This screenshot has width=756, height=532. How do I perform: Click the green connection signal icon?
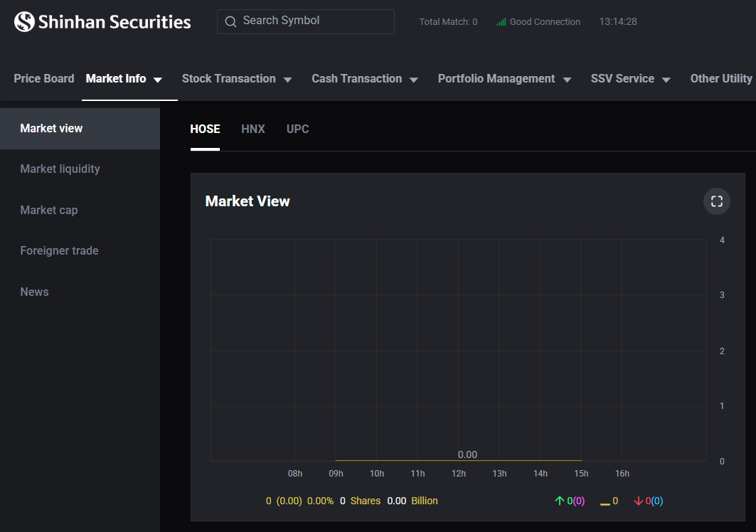click(x=501, y=22)
